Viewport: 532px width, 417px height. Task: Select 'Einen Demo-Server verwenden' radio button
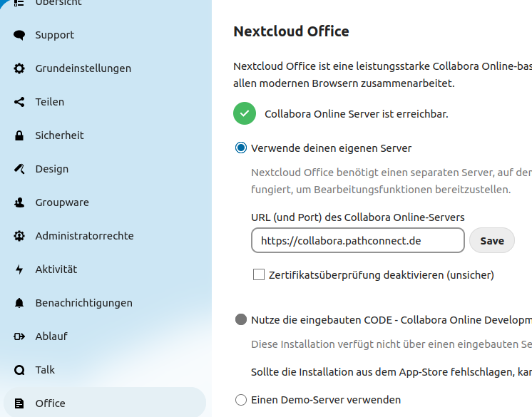(x=241, y=400)
